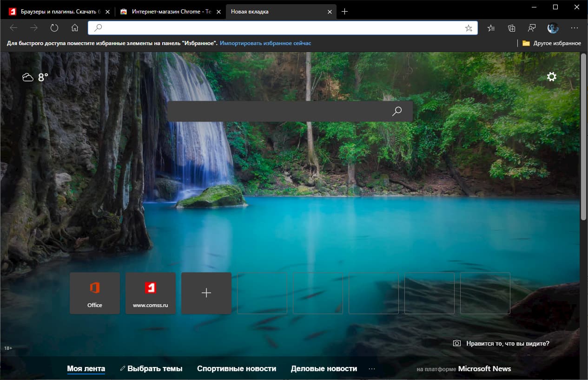This screenshot has height=380, width=588.
Task: Minimize the browser window
Action: point(533,7)
